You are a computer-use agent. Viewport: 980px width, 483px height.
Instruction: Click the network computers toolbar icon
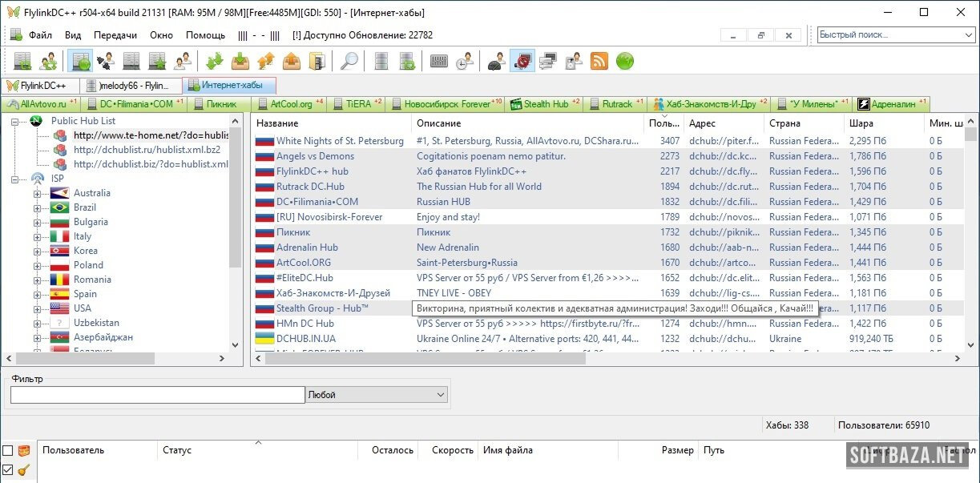[x=548, y=61]
